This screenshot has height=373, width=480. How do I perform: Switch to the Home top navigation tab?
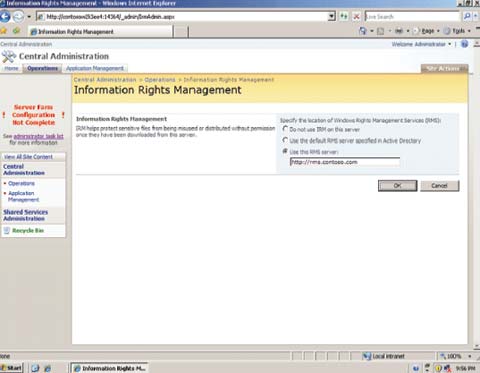coord(11,68)
